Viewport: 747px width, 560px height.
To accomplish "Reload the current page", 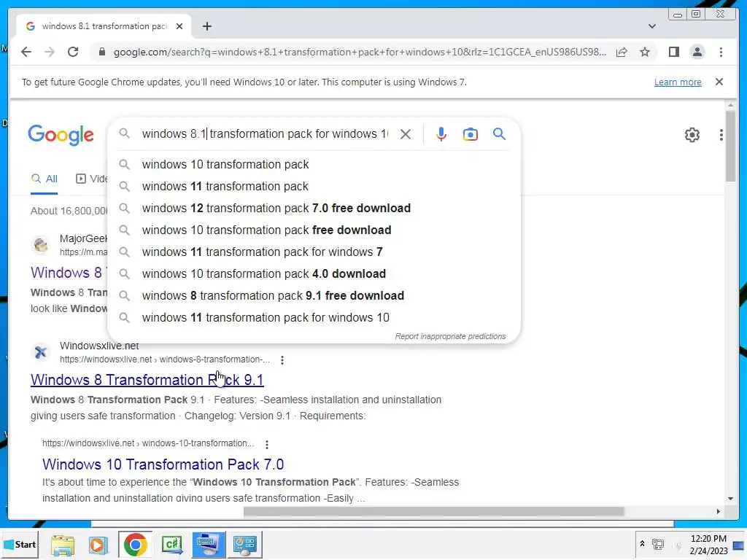I will click(x=73, y=52).
